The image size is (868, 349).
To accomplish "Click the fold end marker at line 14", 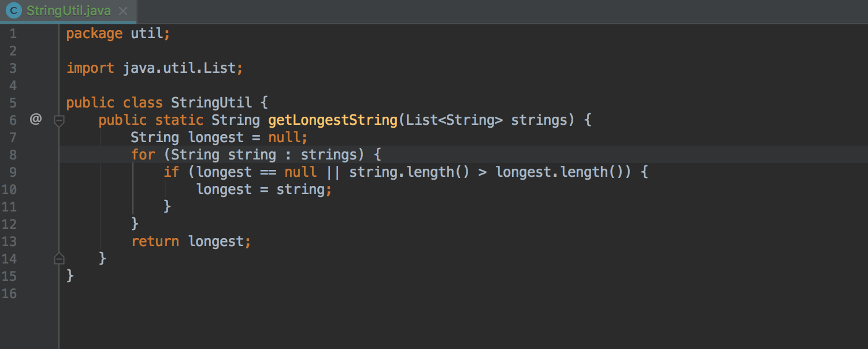I will pyautogui.click(x=59, y=258).
